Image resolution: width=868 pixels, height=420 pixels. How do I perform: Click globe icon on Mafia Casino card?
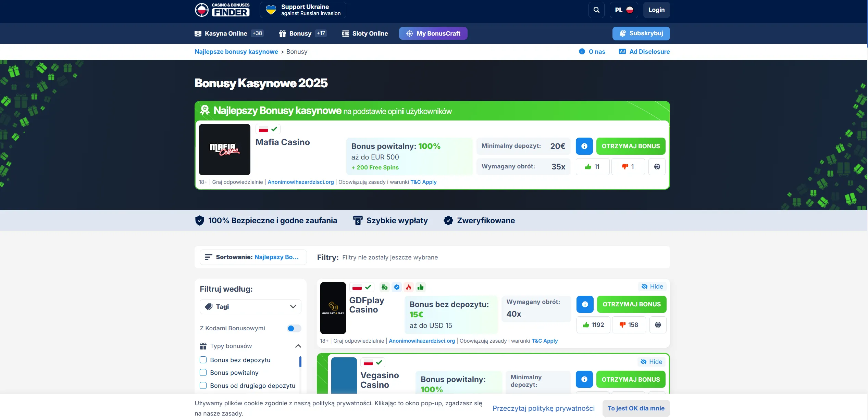tap(657, 167)
